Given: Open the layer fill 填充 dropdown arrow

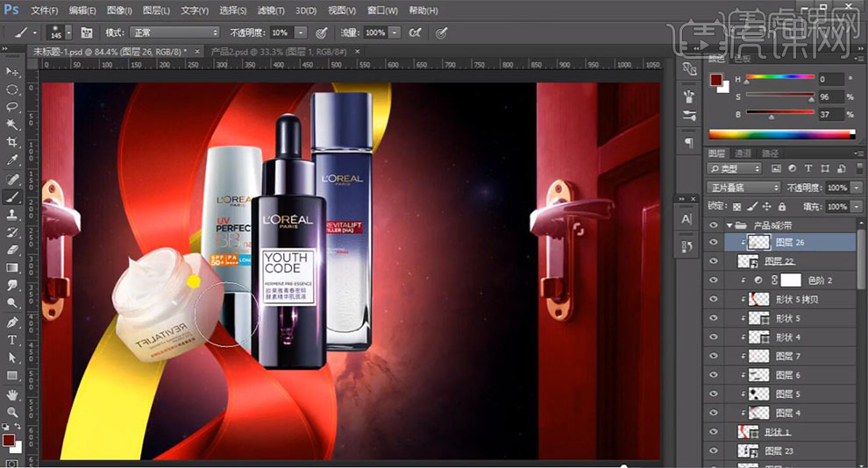Looking at the screenshot, I should (x=857, y=207).
